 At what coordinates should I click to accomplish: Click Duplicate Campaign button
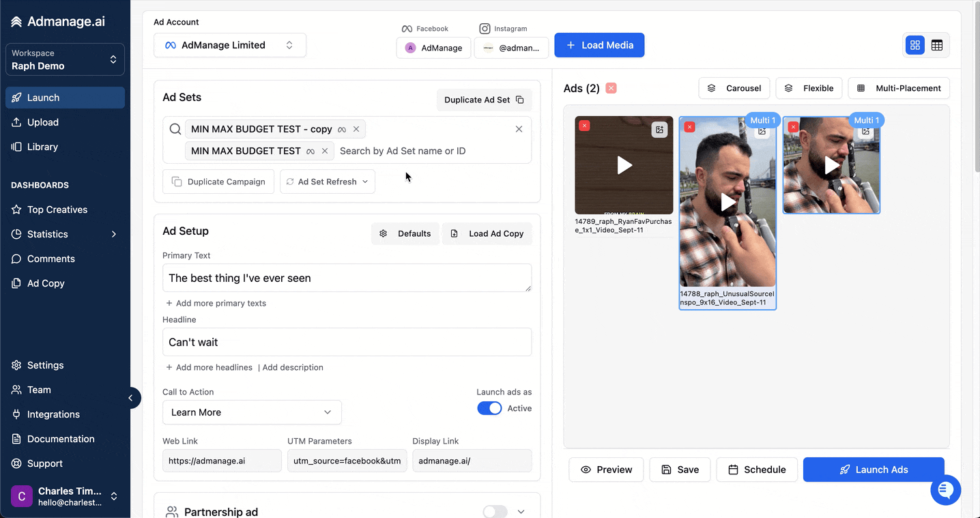pos(218,182)
